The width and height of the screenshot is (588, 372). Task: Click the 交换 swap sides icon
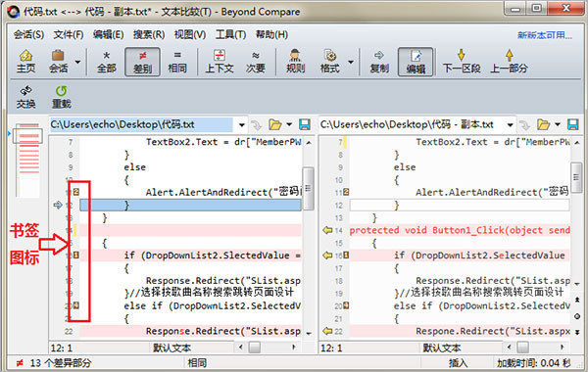25,91
